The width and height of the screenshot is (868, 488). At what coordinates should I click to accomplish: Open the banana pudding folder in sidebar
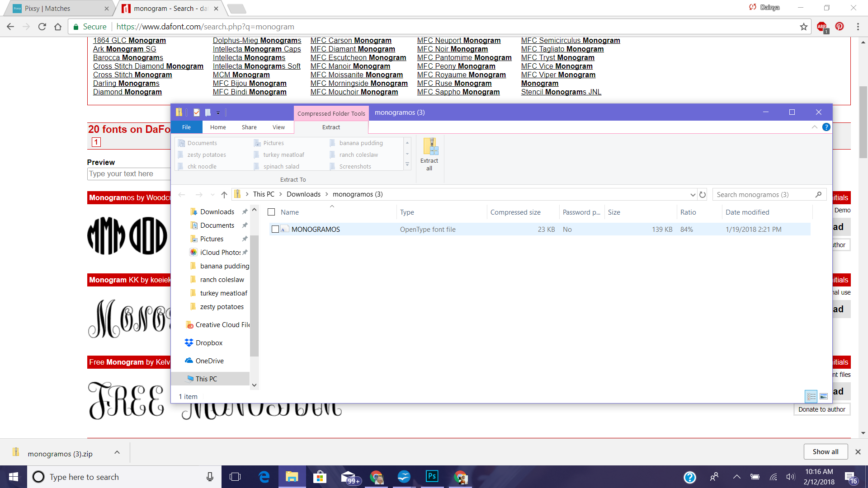(x=224, y=266)
